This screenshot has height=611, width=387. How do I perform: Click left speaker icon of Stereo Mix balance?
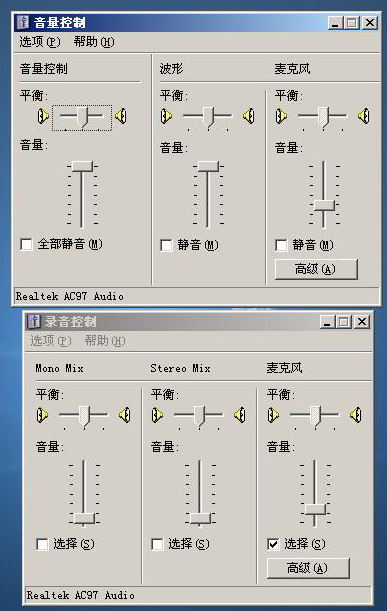[157, 415]
